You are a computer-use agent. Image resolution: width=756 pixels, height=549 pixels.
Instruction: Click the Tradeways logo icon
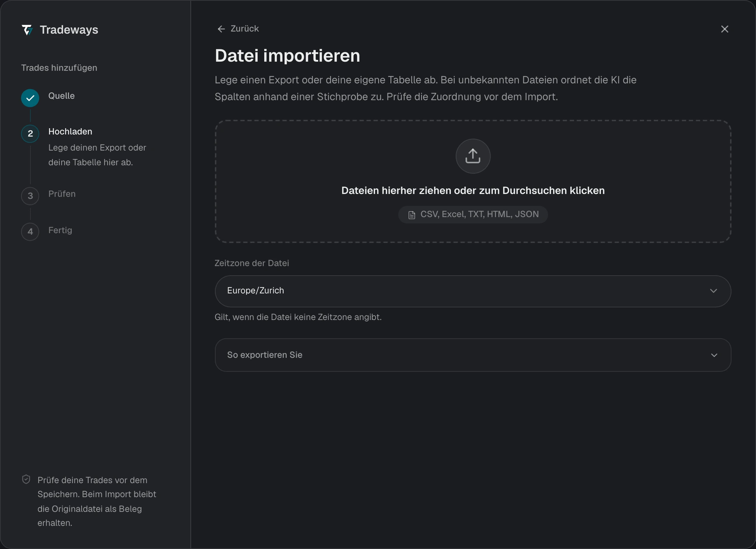(x=27, y=30)
